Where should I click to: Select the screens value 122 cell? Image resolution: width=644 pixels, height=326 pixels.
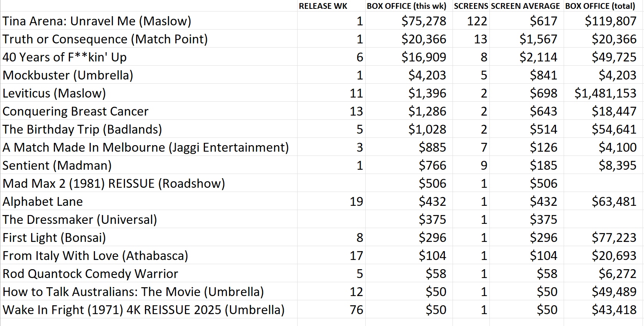tap(471, 21)
